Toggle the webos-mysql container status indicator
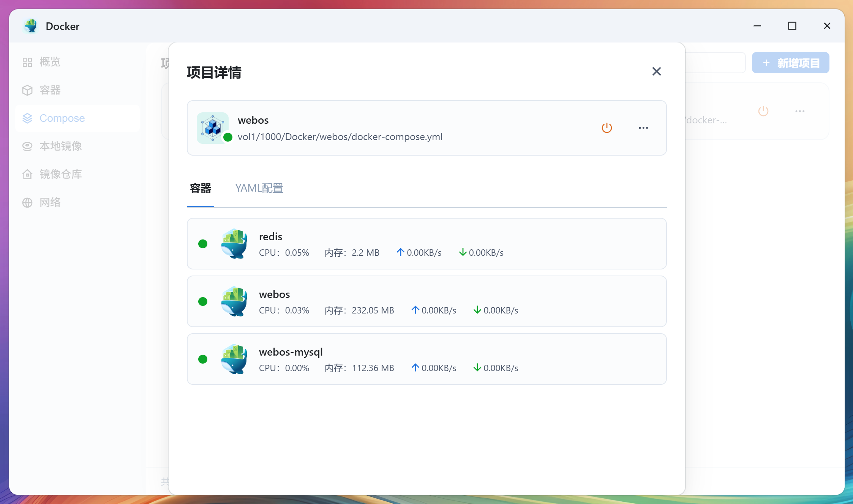Viewport: 853px width, 504px height. click(x=203, y=359)
